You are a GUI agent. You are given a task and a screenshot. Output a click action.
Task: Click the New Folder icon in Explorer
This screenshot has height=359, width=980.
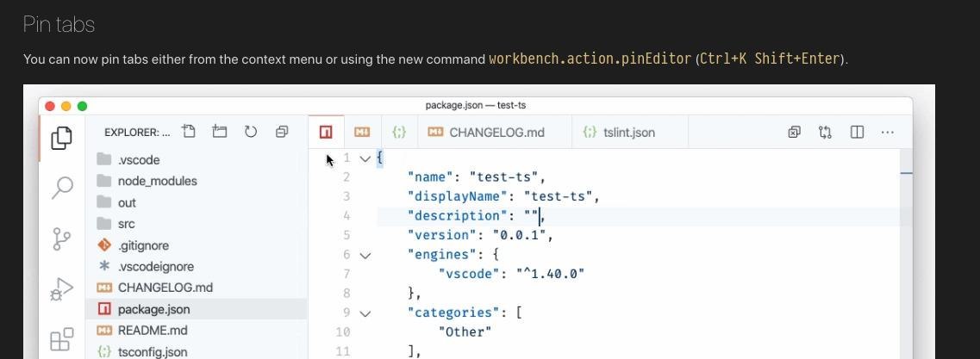pos(220,132)
